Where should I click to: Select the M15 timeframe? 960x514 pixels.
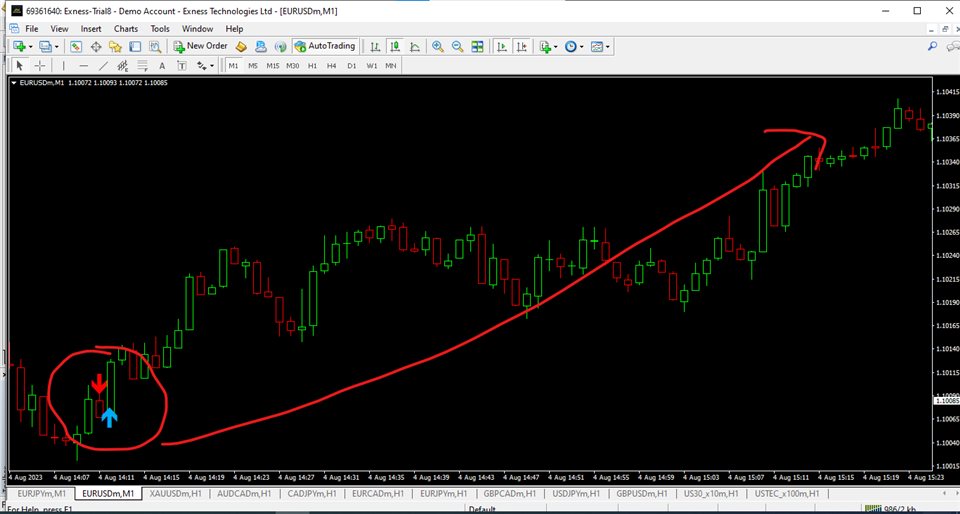tap(272, 65)
